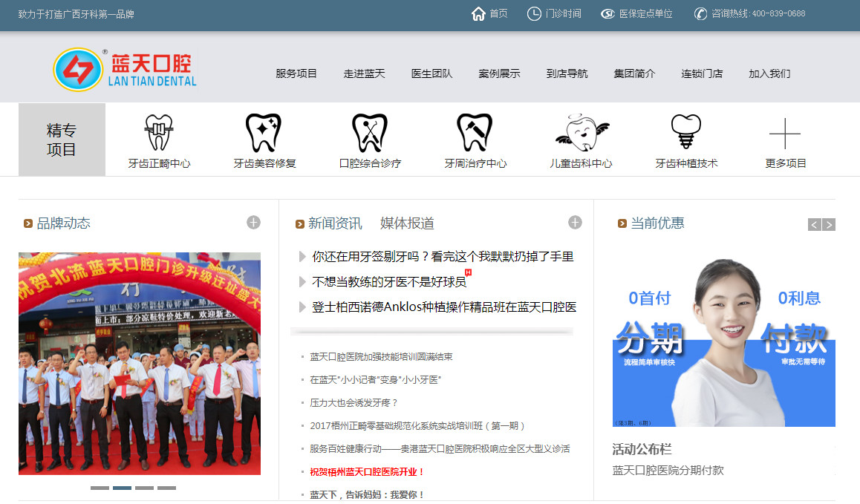Click the arrow bullet before 不想当教练的牙医
Screen dimensions: 860x504
coord(302,282)
